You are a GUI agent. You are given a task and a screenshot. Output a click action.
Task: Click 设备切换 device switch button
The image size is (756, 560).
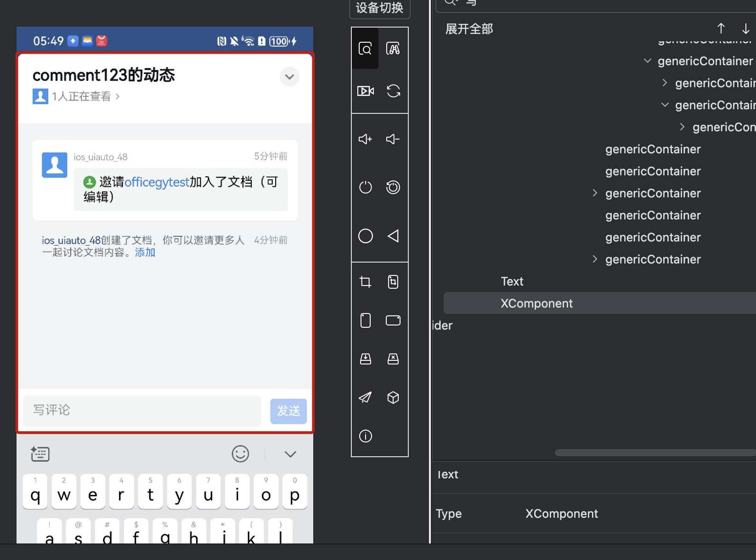pyautogui.click(x=379, y=8)
